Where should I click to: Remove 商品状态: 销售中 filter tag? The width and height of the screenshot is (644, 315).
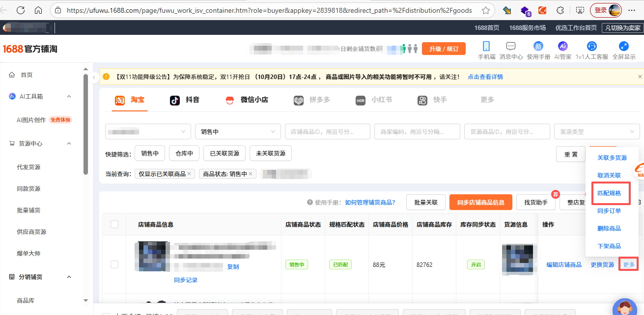pyautogui.click(x=251, y=174)
